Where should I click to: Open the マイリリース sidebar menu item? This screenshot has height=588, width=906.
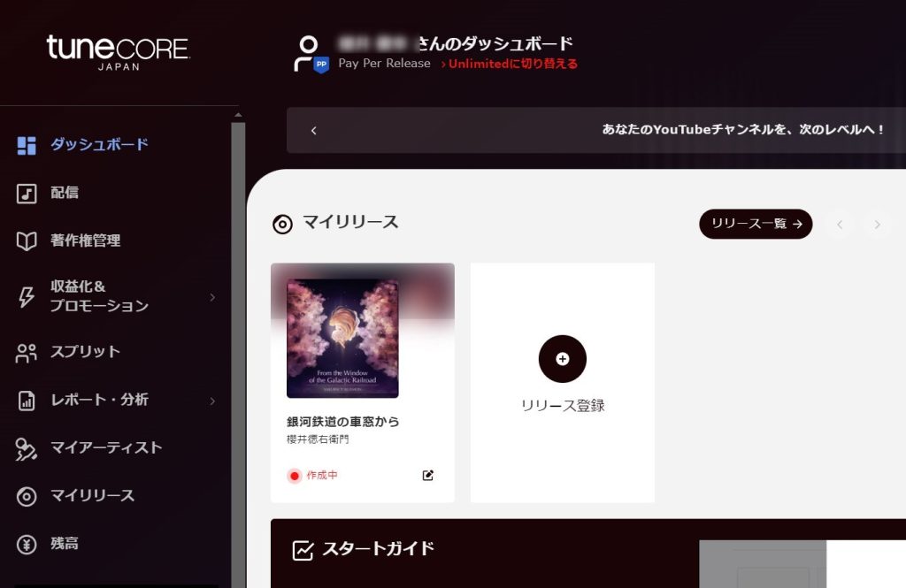[92, 495]
